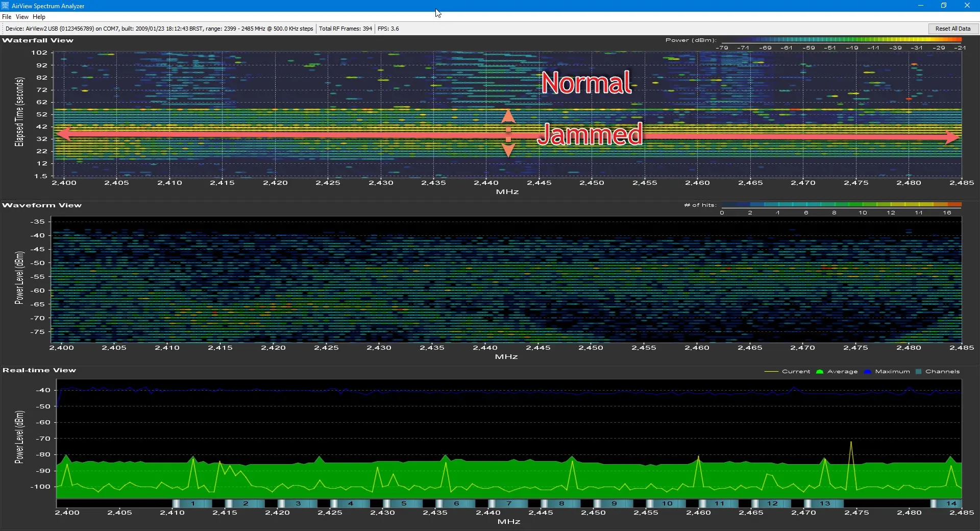The width and height of the screenshot is (980, 531).
Task: Click the green Average legend icon
Action: coord(820,372)
